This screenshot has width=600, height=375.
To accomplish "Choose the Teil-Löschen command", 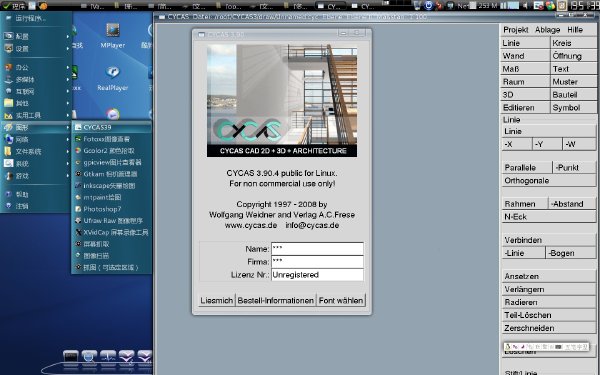I will [548, 315].
